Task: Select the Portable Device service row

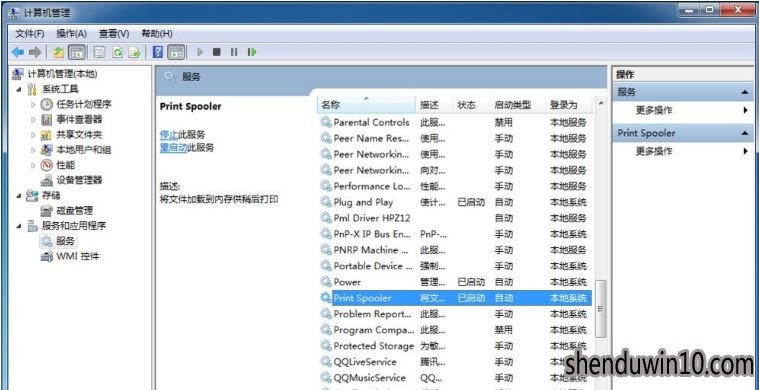Action: pos(456,266)
